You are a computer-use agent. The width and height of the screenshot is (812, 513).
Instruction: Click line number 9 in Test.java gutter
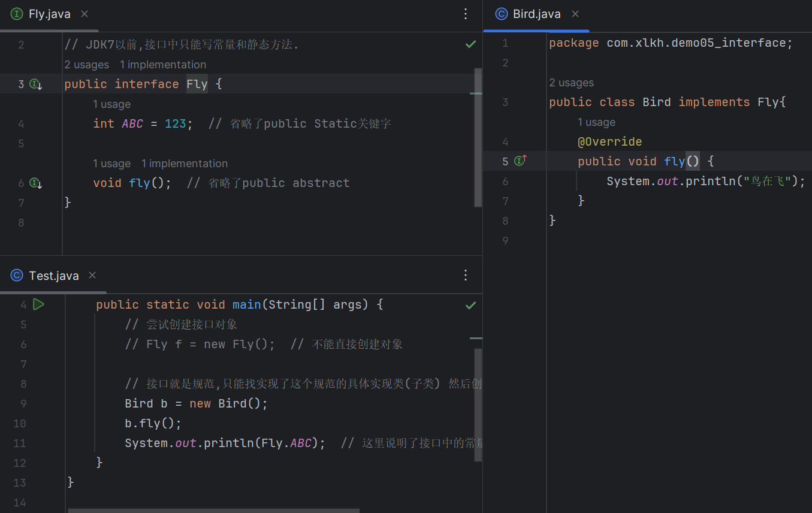(23, 403)
